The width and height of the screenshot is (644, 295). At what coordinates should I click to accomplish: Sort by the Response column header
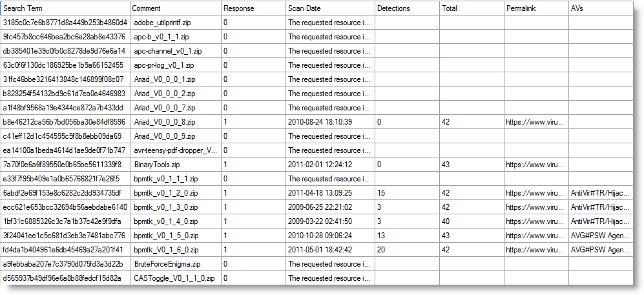point(253,8)
